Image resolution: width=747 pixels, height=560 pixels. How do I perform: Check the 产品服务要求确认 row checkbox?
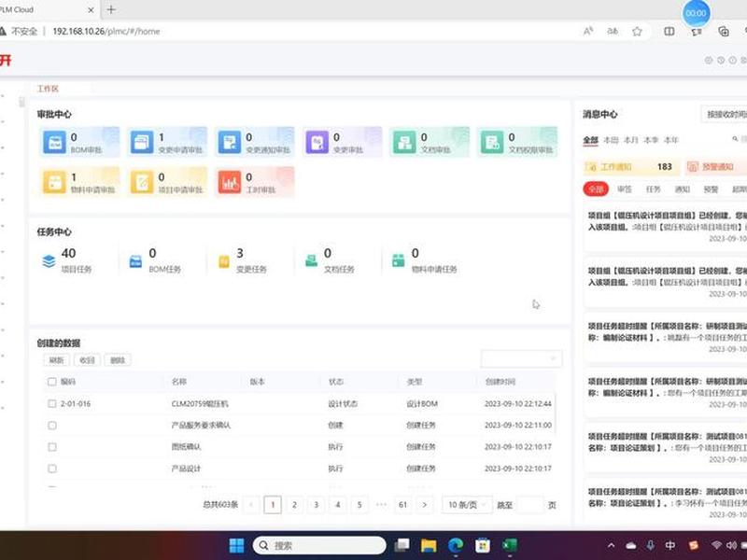coord(52,426)
